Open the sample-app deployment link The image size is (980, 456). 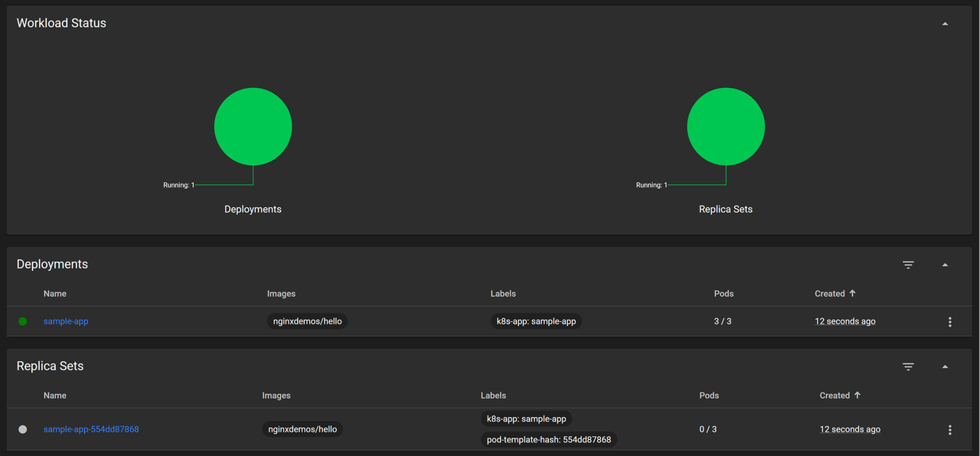(x=66, y=321)
